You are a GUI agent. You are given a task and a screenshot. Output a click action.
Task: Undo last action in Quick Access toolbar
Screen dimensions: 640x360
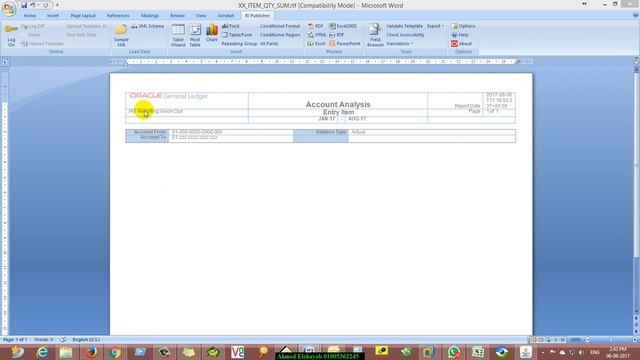tap(32, 5)
